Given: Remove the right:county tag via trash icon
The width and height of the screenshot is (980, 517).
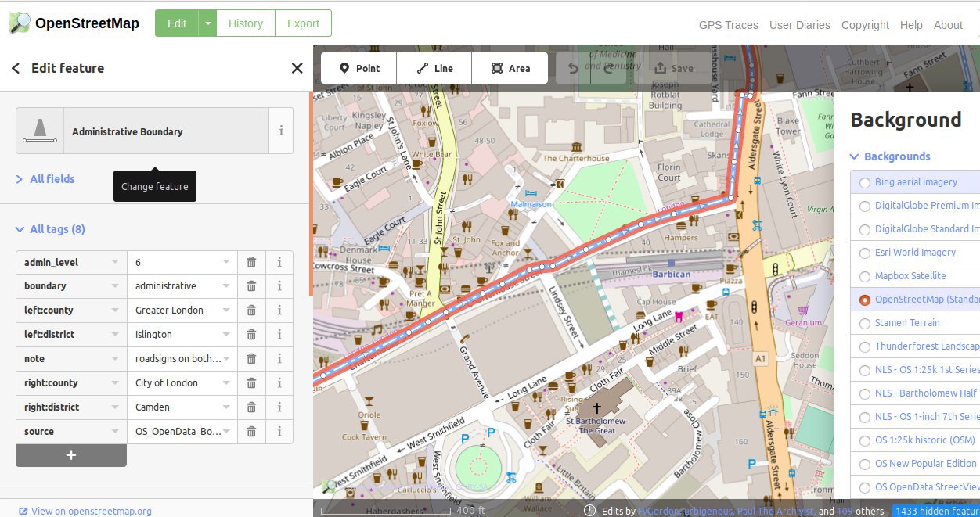Looking at the screenshot, I should tap(251, 383).
